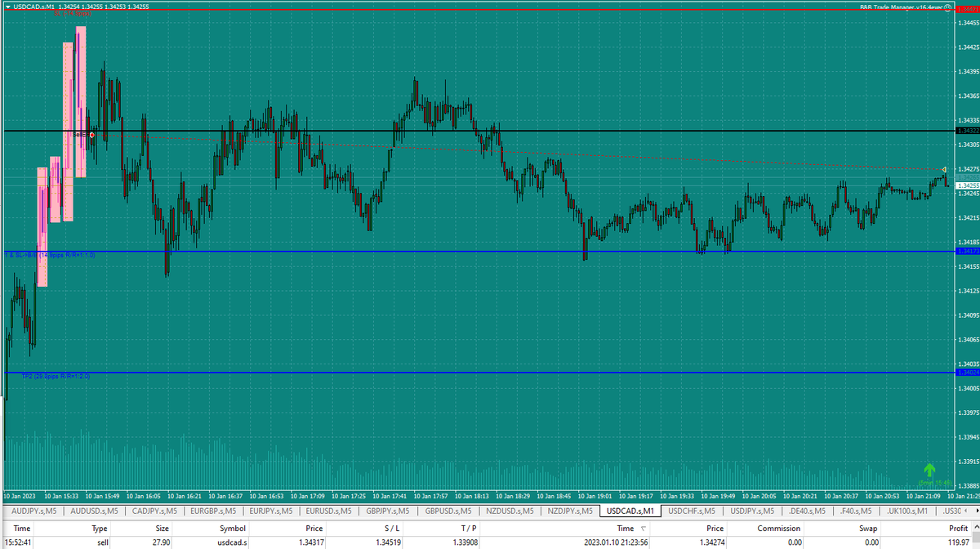Open the USDCHF.s,M5 chart tab
This screenshot has width=980, height=549.
click(x=692, y=511)
